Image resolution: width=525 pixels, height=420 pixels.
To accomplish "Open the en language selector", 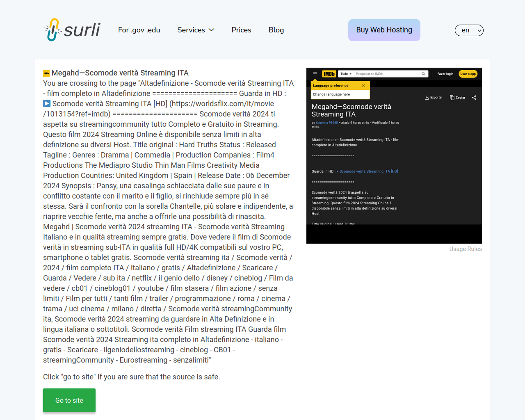I will 469,30.
